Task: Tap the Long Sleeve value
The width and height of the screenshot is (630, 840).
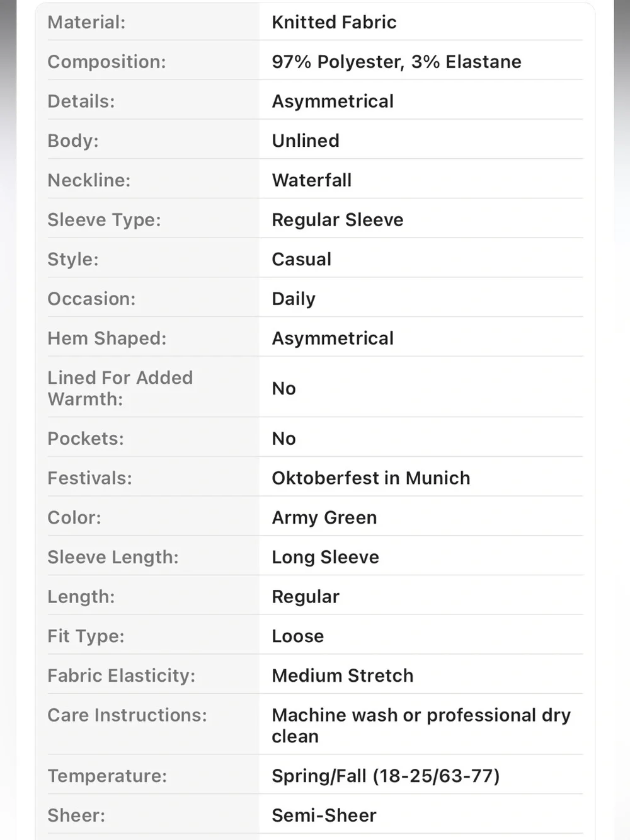Action: click(x=326, y=557)
